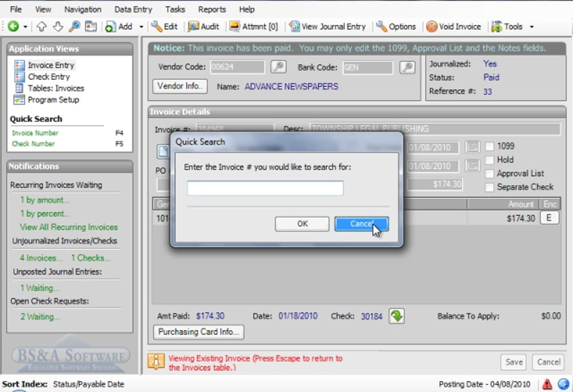Click '4 Invoices...' unjournalized link

(x=41, y=258)
